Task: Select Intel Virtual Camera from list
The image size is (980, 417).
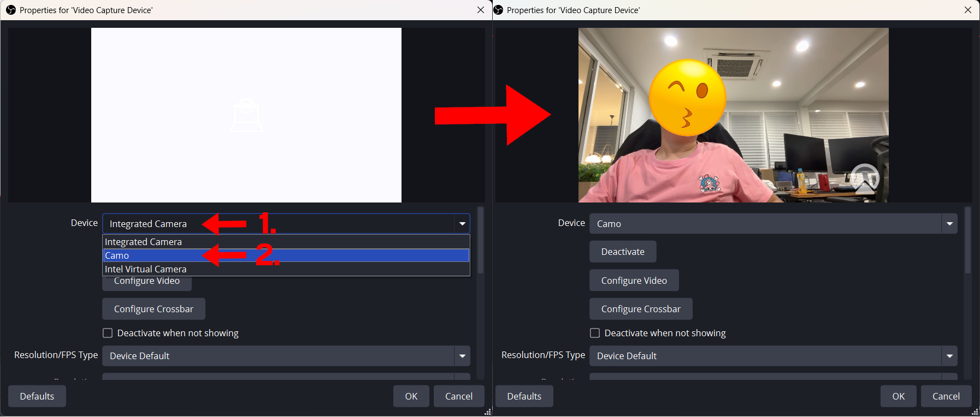Action: pyautogui.click(x=145, y=269)
